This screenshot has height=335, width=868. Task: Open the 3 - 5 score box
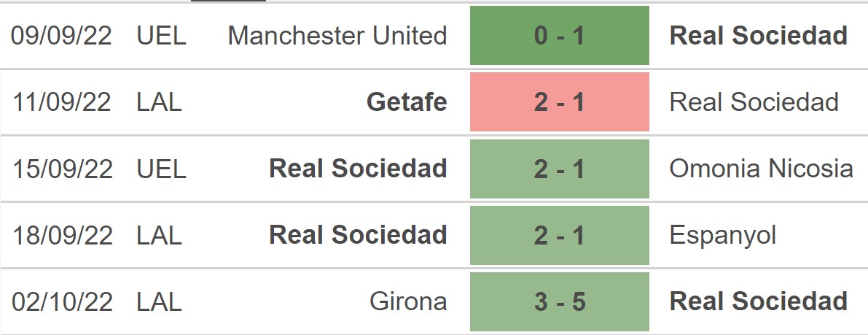(559, 301)
